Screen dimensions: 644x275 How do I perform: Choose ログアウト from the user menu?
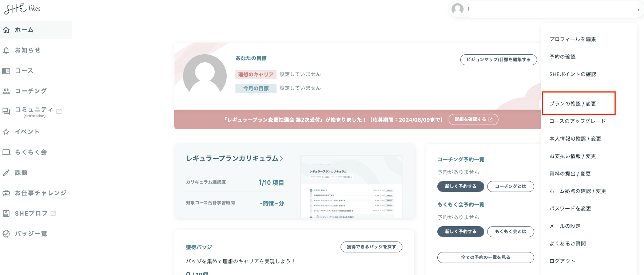(x=562, y=261)
